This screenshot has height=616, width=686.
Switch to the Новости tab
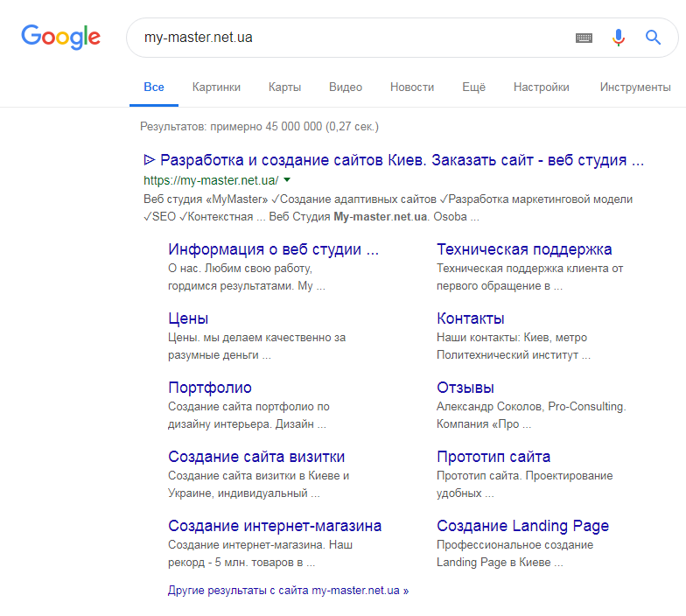tap(412, 87)
